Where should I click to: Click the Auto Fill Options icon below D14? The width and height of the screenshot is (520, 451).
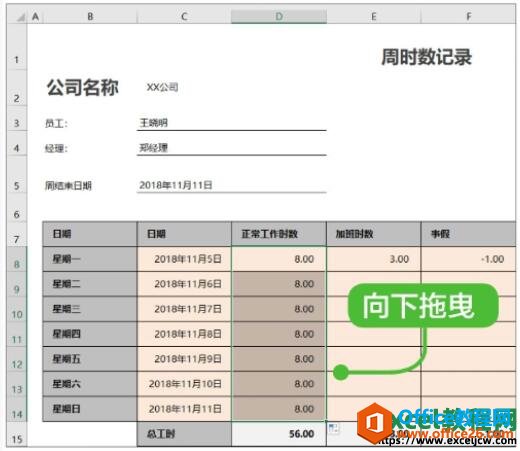[333, 428]
